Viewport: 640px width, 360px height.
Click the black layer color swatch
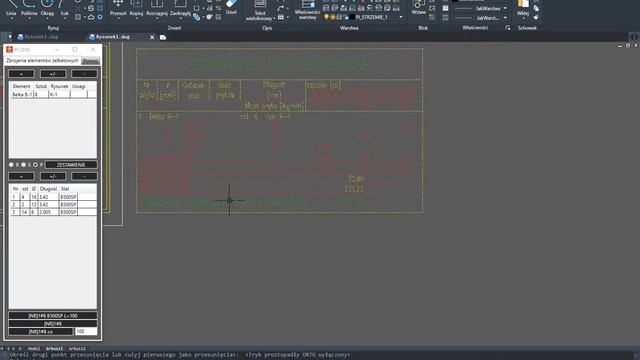352,17
